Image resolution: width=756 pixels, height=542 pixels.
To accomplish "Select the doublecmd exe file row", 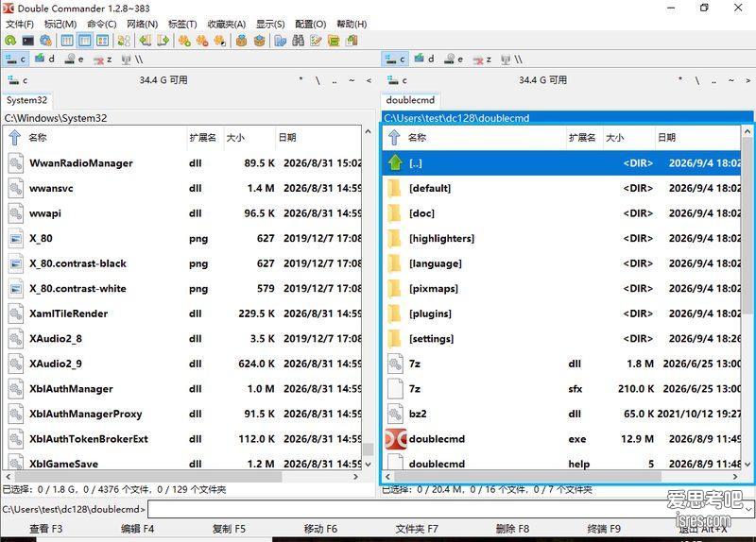I will (x=561, y=439).
